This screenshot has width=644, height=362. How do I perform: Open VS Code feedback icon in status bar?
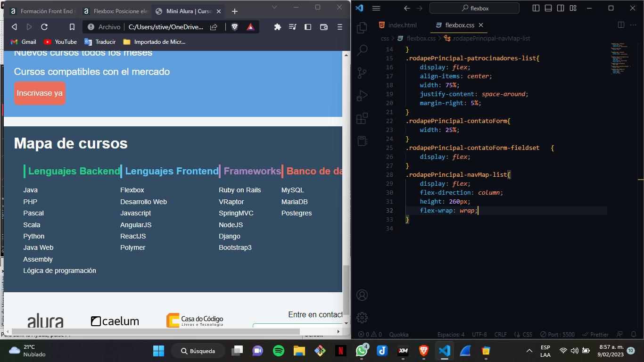tap(620, 334)
